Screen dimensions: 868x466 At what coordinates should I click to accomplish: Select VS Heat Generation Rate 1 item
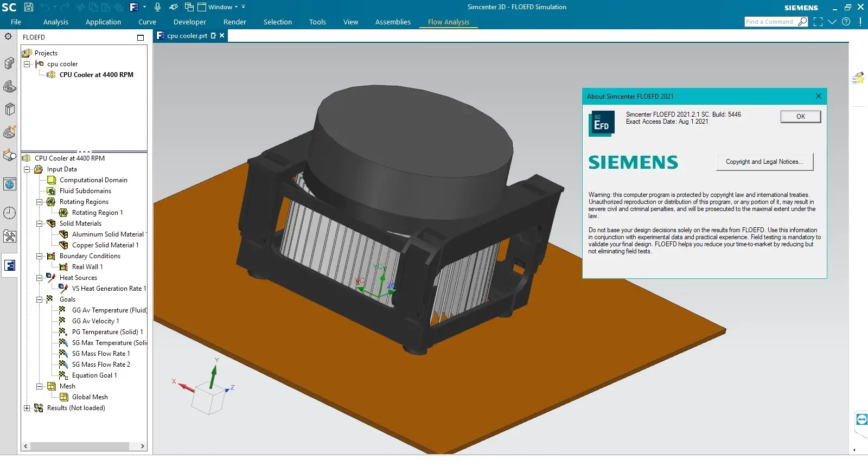108,289
